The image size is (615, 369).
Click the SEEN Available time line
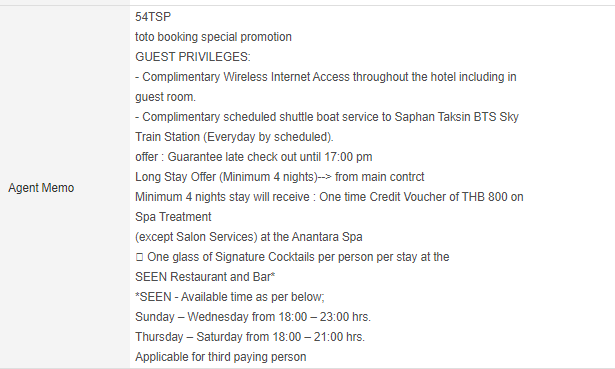coord(230,297)
